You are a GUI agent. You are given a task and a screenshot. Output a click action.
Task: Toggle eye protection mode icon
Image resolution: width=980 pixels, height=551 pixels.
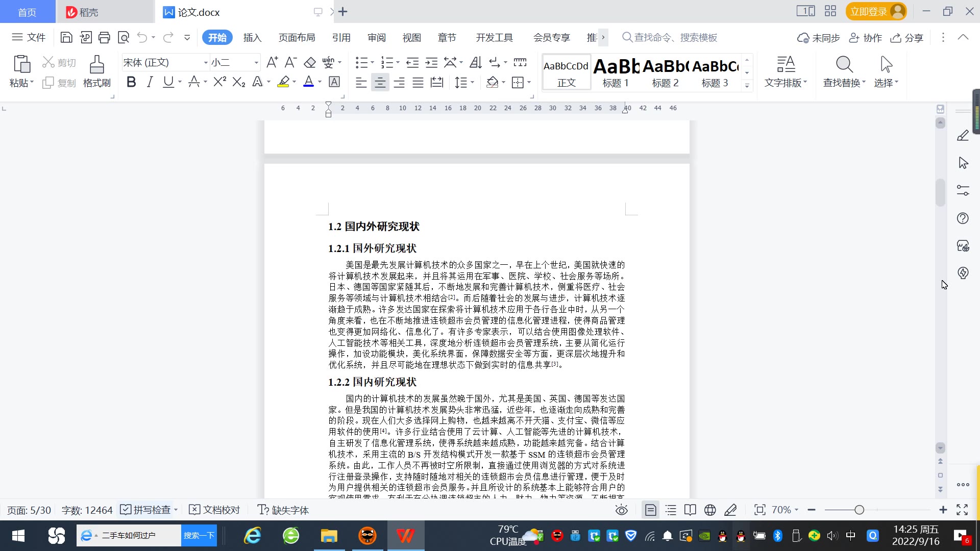coord(621,510)
